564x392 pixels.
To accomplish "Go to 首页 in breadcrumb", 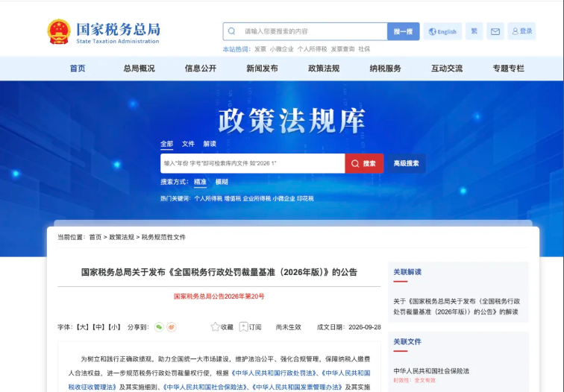I will coord(95,237).
